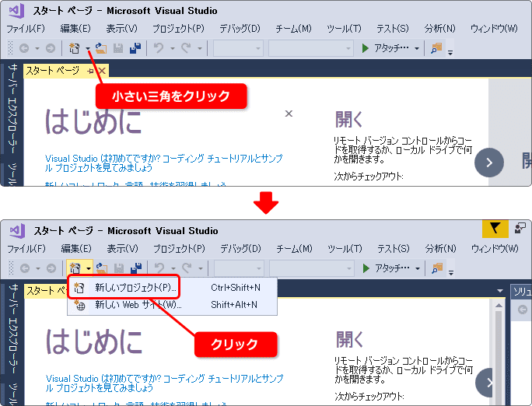Select the ソリュ... panel tab in lower window
Image resolution: width=532 pixels, height=406 pixels.
(522, 292)
